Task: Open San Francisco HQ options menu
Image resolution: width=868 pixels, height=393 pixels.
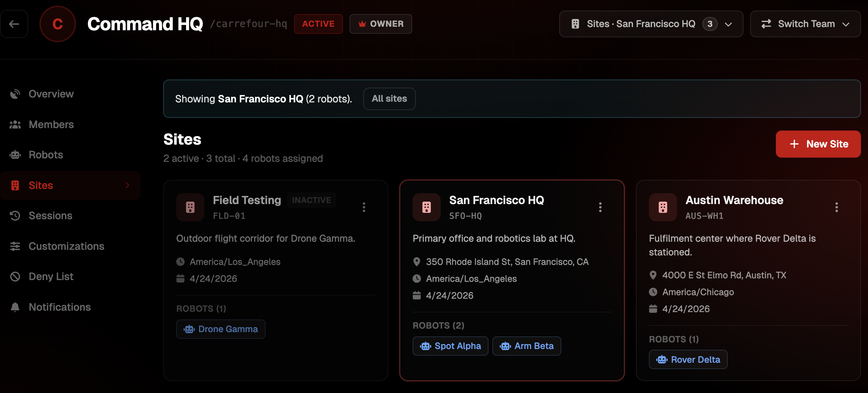Action: point(600,207)
